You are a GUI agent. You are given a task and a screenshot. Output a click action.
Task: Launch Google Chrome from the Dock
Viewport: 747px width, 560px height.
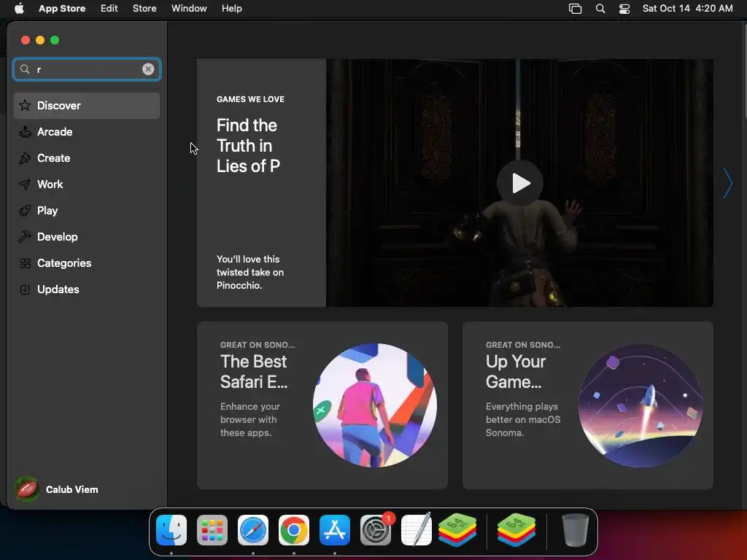pos(294,530)
